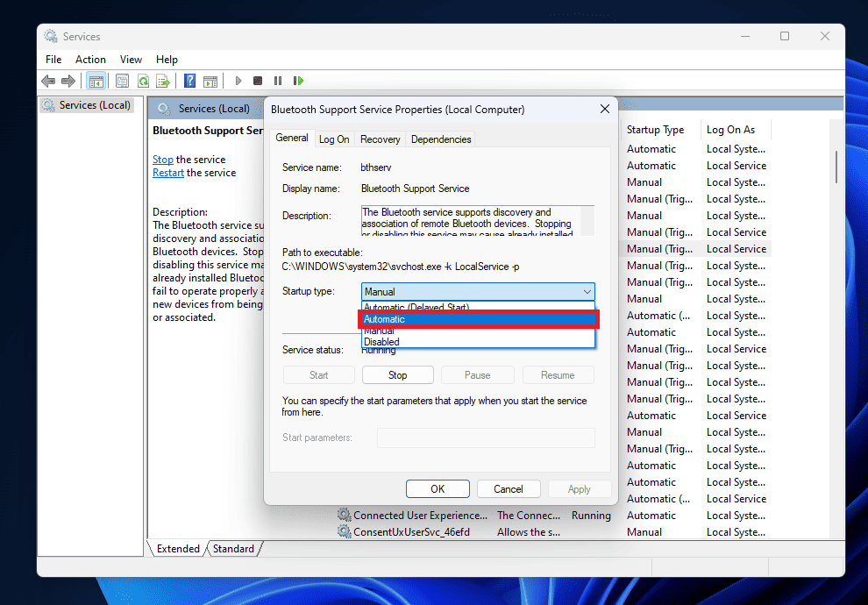
Task: Refresh the services list via toolbar icon
Action: pos(144,82)
